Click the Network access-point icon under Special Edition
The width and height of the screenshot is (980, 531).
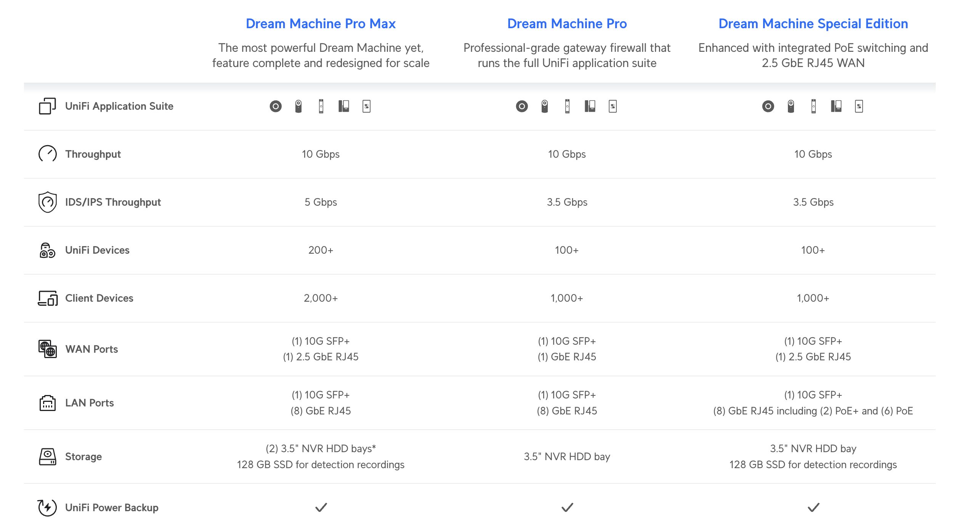click(768, 106)
